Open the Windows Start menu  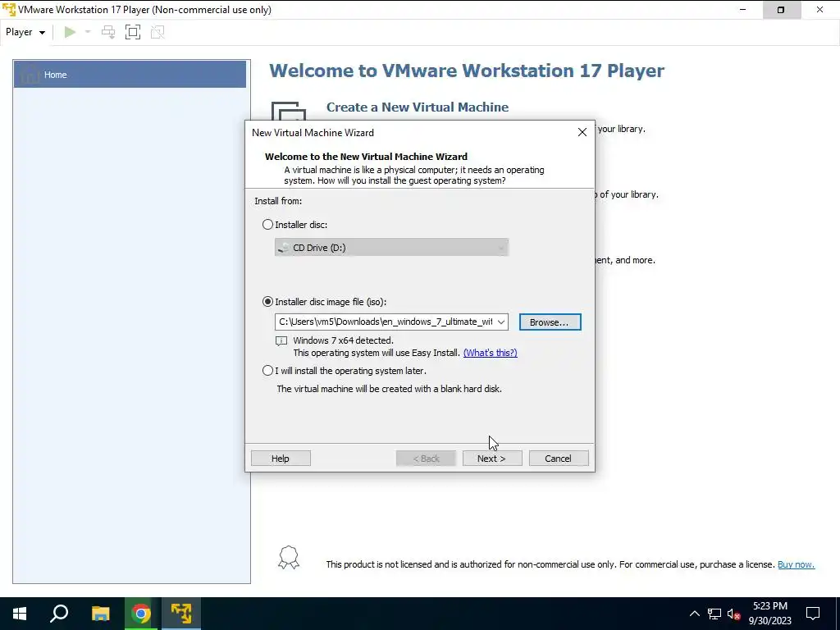click(x=20, y=614)
